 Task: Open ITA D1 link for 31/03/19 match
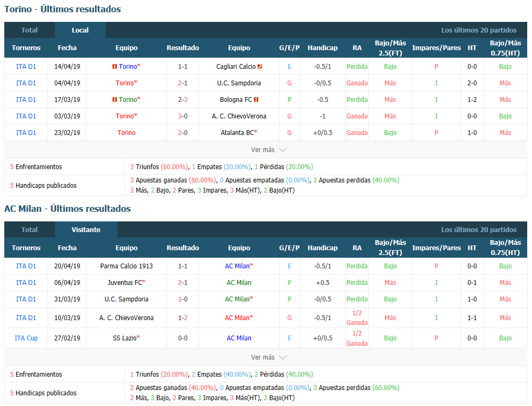pyautogui.click(x=26, y=299)
